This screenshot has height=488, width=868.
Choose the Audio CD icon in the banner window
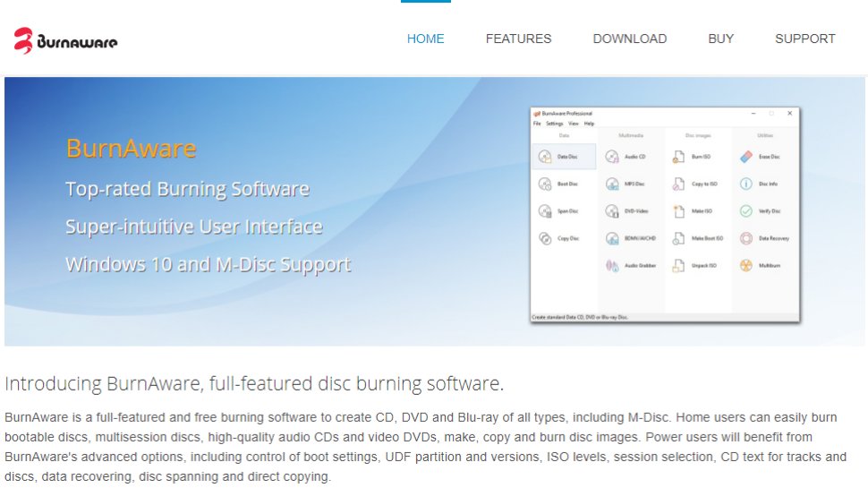[x=612, y=157]
